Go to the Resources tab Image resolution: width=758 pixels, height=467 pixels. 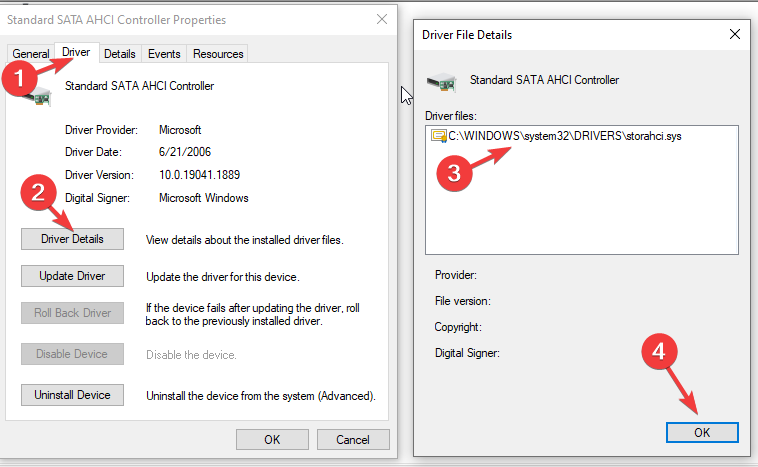click(x=218, y=54)
